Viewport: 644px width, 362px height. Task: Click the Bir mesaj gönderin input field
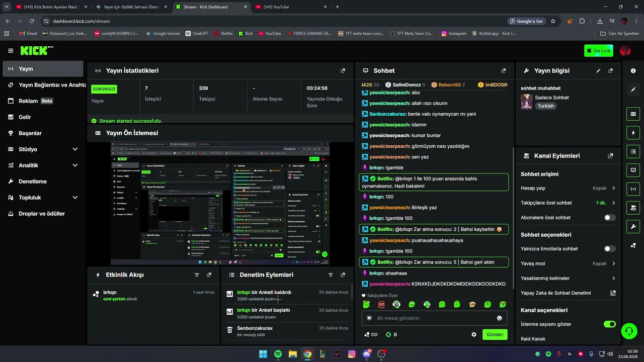[434, 318]
